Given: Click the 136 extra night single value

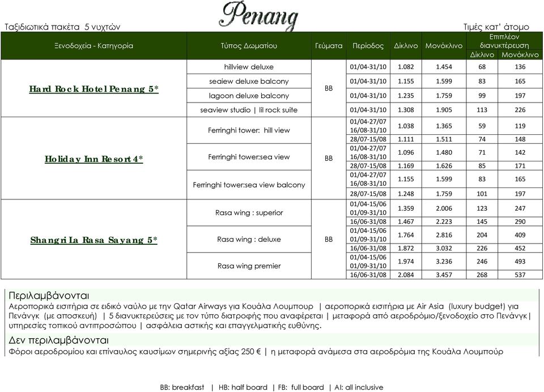Looking at the screenshot, I should 520,67.
